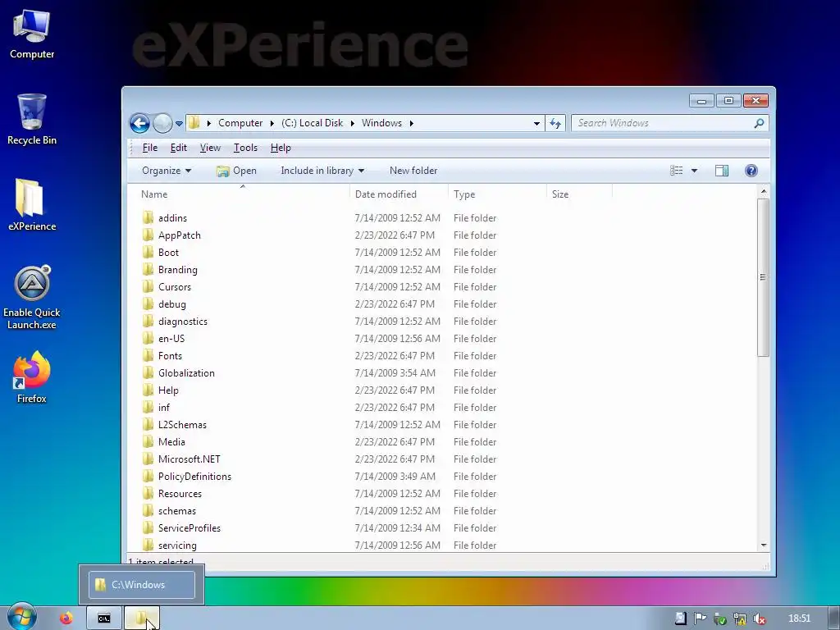This screenshot has height=630, width=840.
Task: Expand the arrow after Windows in breadcrumb
Action: coord(412,123)
